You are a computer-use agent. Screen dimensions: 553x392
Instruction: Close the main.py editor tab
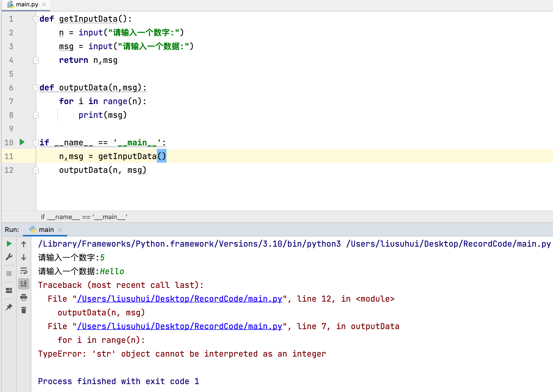pos(44,4)
